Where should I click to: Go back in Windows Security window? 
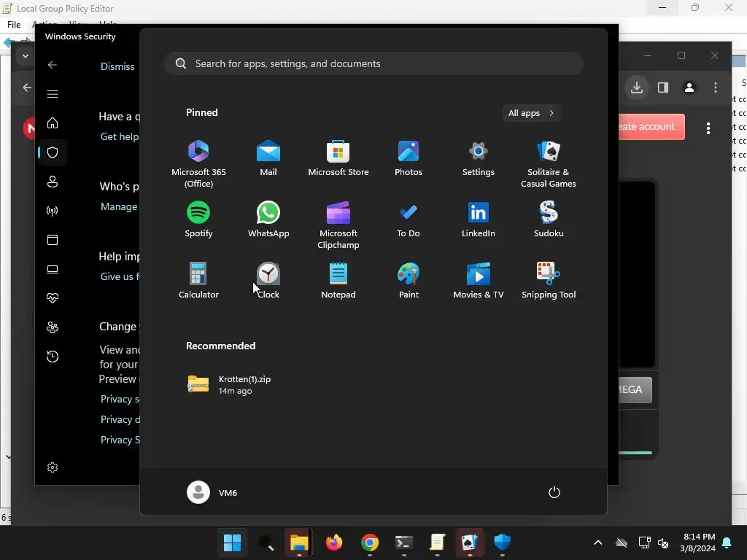click(53, 65)
